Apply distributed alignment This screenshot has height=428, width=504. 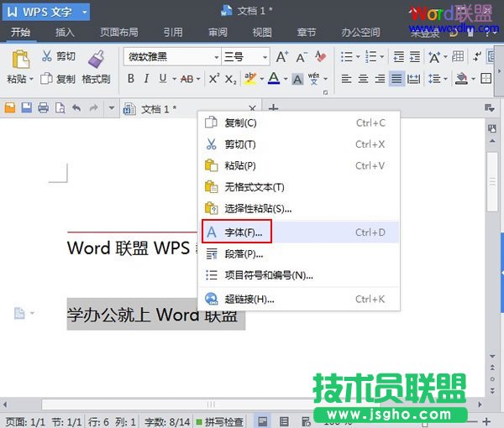point(413,79)
